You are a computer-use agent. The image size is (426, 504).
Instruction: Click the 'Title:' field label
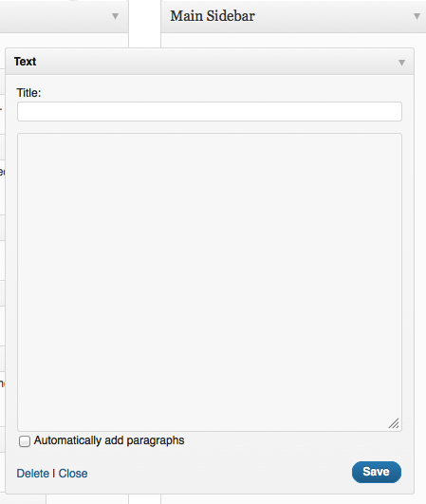click(x=28, y=93)
